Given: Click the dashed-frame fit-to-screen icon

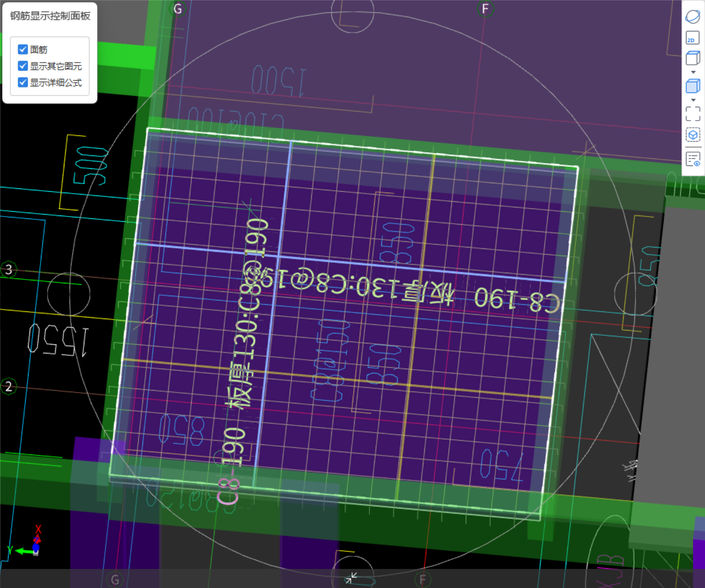Looking at the screenshot, I should tap(693, 114).
